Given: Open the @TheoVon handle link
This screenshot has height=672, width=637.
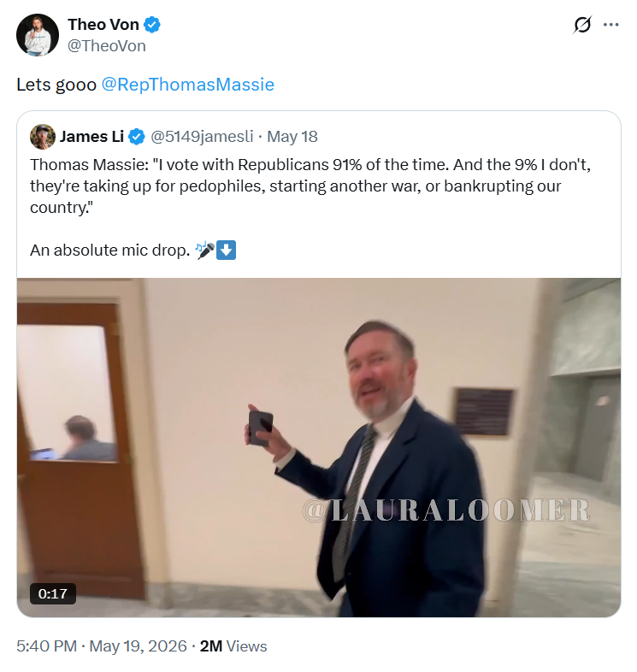Looking at the screenshot, I should pos(107,46).
